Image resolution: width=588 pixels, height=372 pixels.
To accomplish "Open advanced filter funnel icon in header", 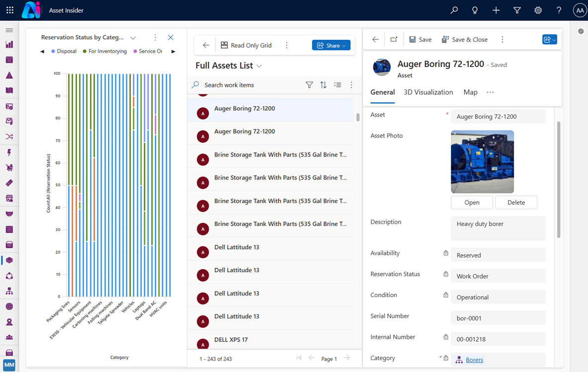I will (x=517, y=10).
